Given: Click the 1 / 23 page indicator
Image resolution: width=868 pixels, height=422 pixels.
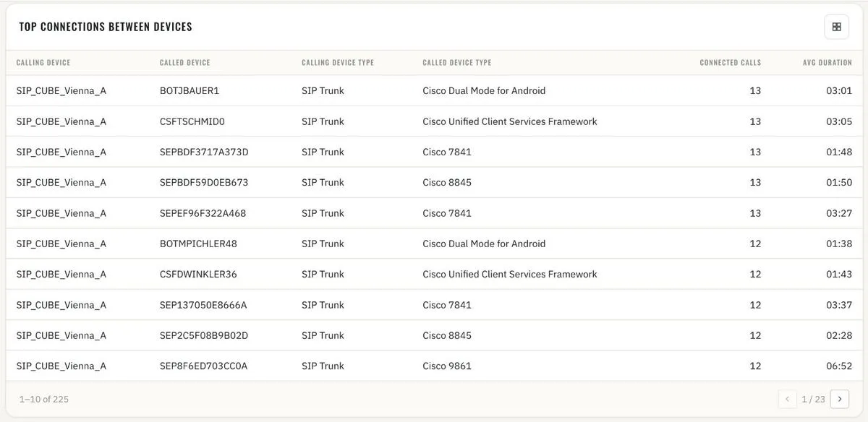Looking at the screenshot, I should (x=814, y=399).
